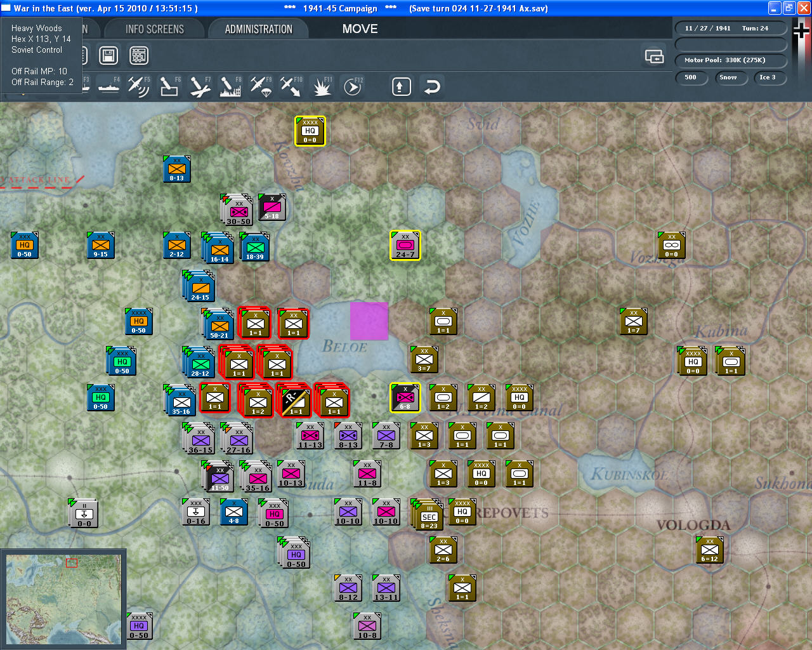This screenshot has width=812, height=650.
Task: Click the F12 circular arrow icon
Action: point(352,86)
